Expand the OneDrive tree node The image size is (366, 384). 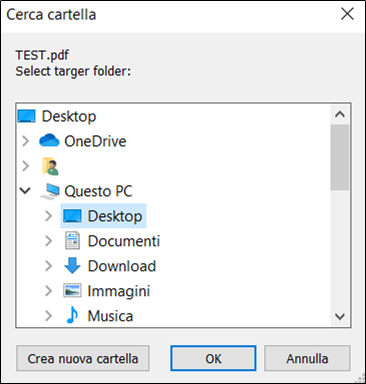coord(26,141)
